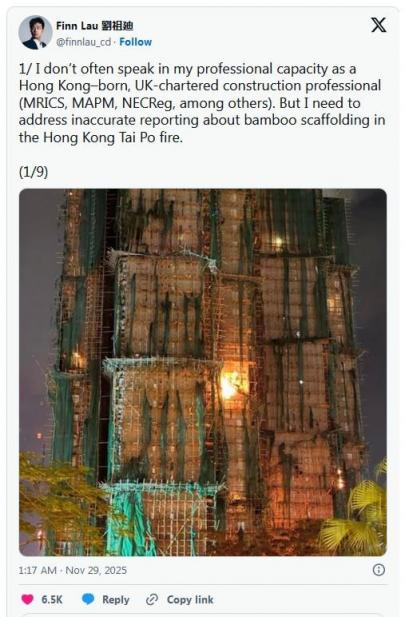Screen dimensions: 405x617
Task: Open the info icon beside the timestamp
Action: pos(379,570)
